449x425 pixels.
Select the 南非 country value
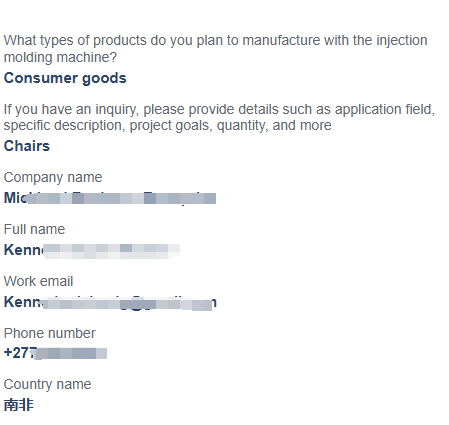pos(19,405)
